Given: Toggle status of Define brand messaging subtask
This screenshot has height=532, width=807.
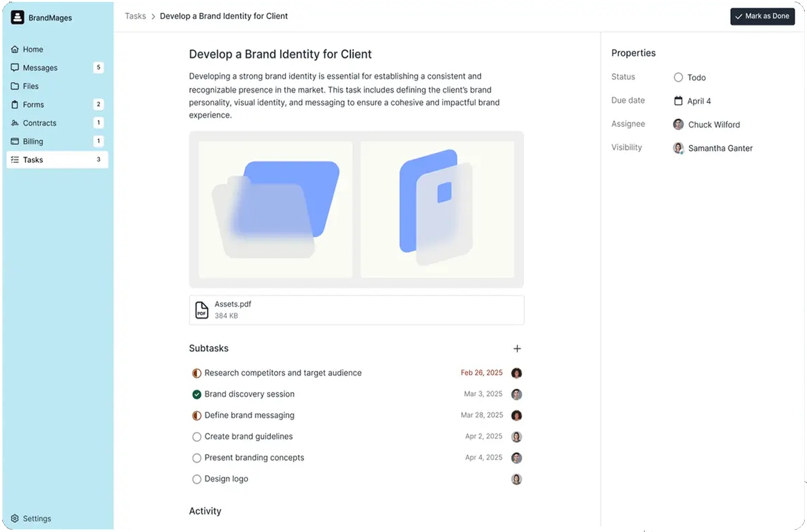Looking at the screenshot, I should pyautogui.click(x=197, y=416).
